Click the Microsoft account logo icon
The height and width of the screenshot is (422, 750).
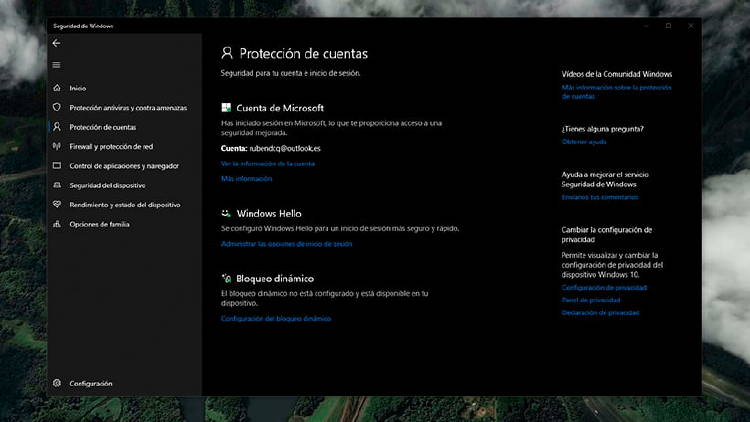(x=226, y=108)
